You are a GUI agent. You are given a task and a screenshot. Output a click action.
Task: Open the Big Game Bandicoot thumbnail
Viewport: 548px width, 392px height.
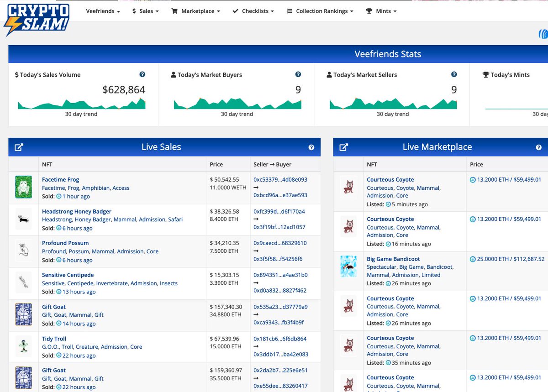point(349,266)
